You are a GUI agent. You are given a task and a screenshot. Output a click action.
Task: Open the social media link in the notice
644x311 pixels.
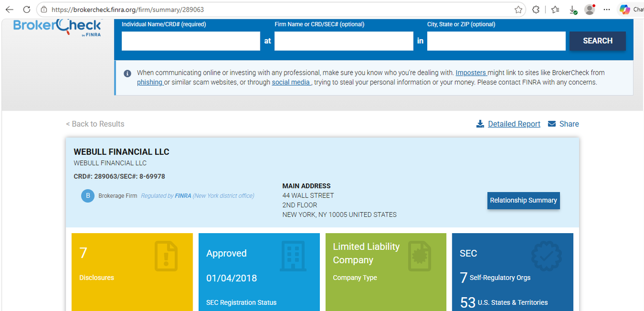point(291,82)
